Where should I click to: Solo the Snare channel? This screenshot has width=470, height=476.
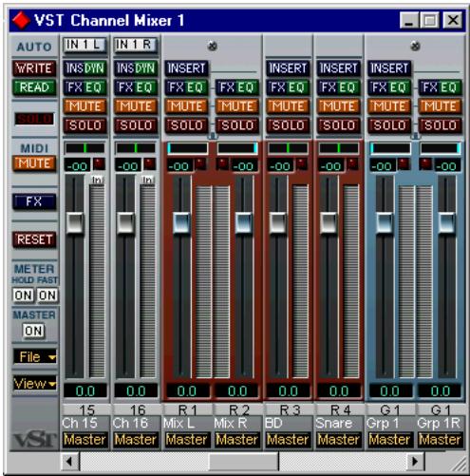pos(339,125)
